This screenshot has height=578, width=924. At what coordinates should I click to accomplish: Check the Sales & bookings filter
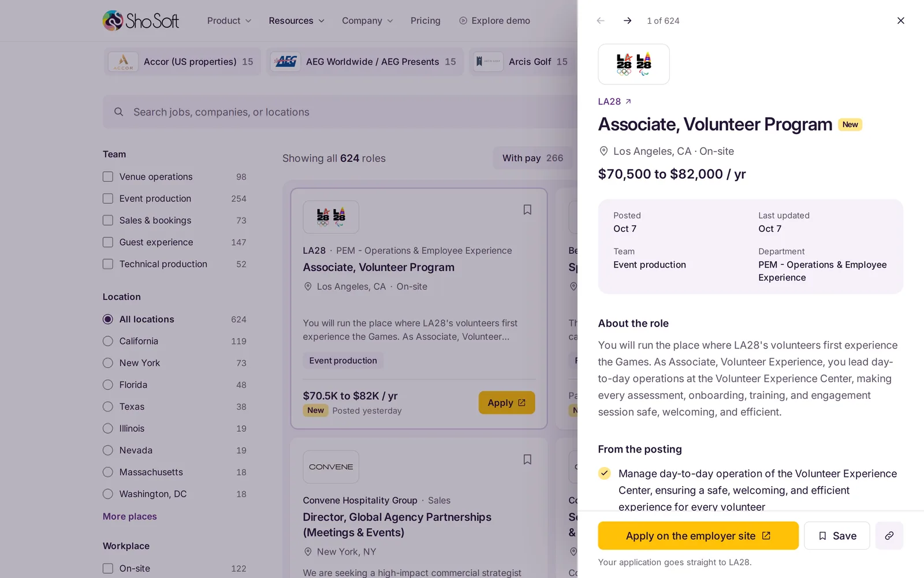pyautogui.click(x=108, y=220)
